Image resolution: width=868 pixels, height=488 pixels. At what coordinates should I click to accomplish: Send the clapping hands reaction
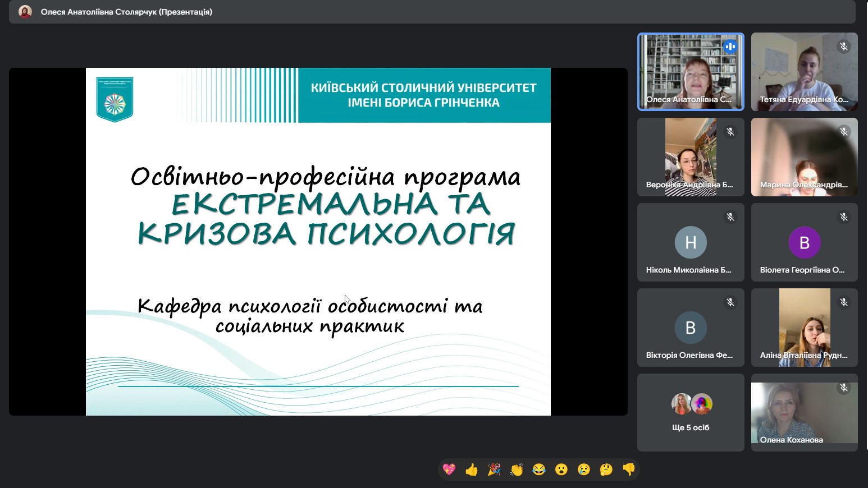point(517,469)
